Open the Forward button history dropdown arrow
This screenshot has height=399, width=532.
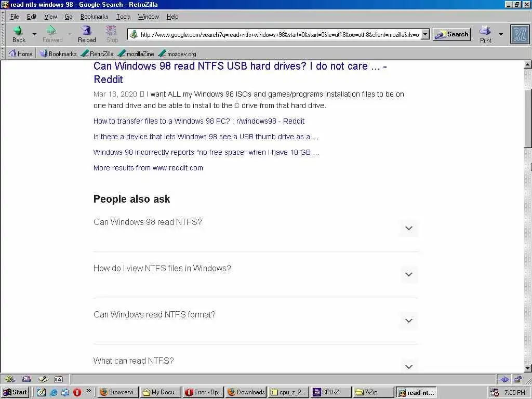point(69,34)
